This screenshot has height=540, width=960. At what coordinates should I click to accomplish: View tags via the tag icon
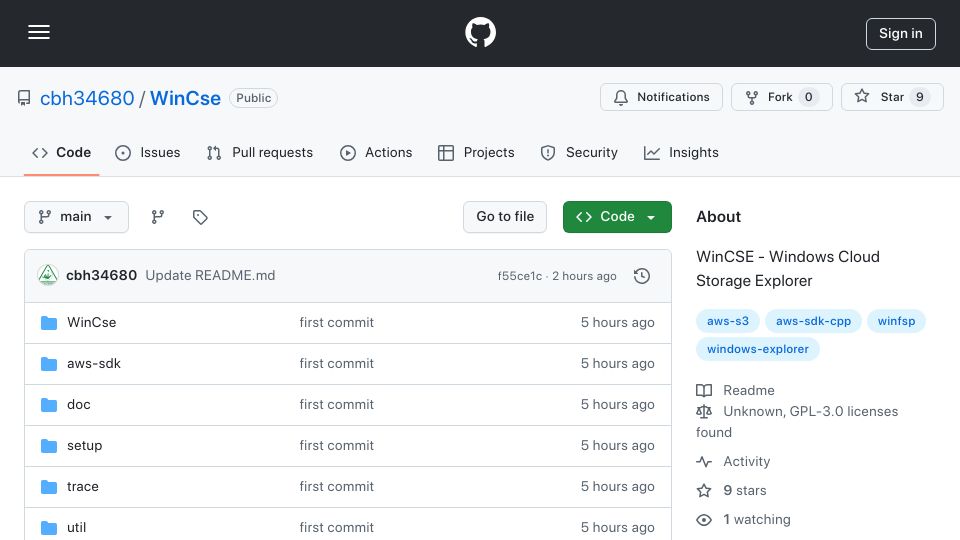pyautogui.click(x=200, y=217)
